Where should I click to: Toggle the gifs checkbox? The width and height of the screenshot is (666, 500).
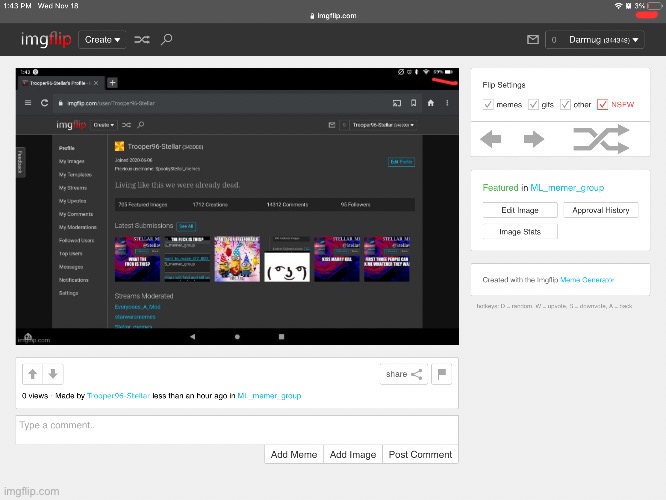click(533, 105)
